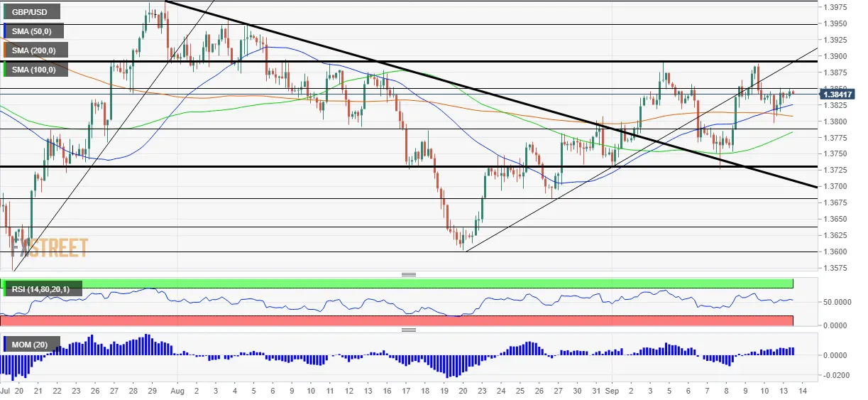Click the 31 date label on time axis
Screen dimensions: 868x400
pyautogui.click(x=596, y=391)
